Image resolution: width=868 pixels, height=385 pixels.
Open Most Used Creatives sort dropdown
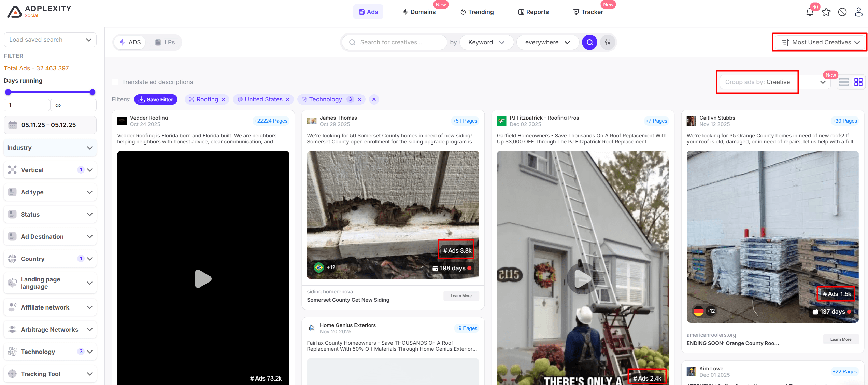(820, 42)
